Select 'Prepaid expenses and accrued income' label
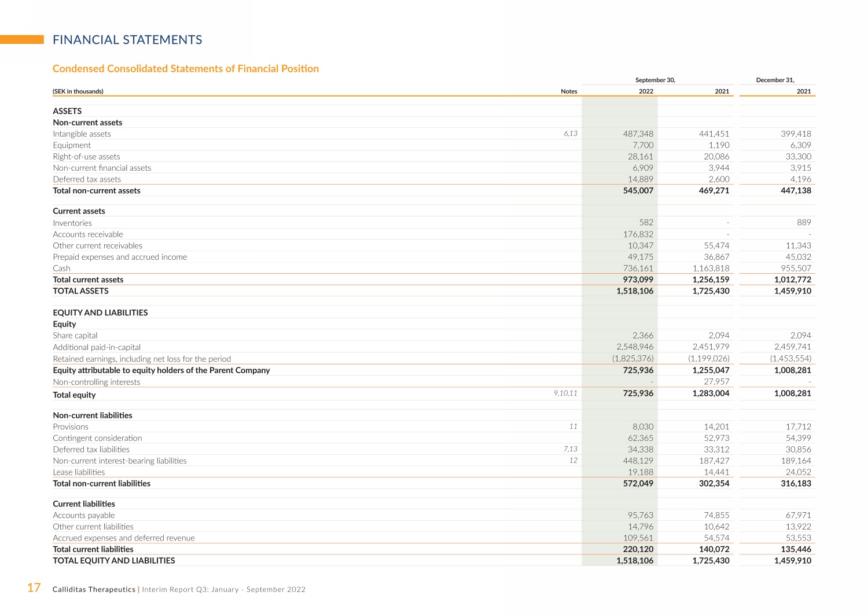Viewport: 868px width, 614px height. [120, 257]
